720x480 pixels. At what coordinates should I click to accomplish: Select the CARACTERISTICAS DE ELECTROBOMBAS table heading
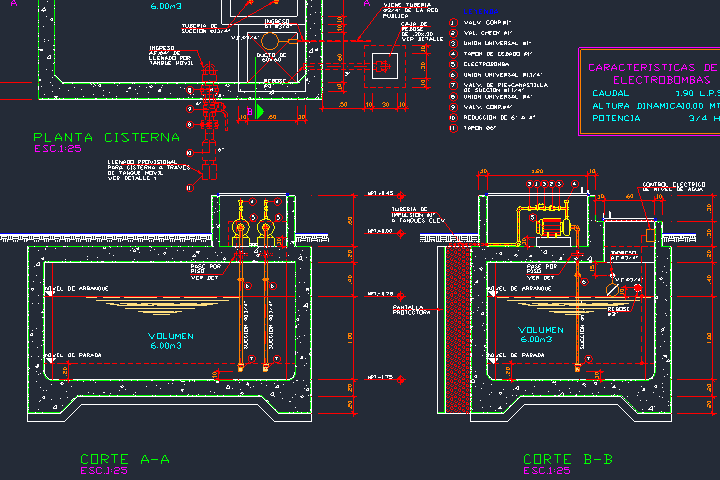click(x=654, y=73)
